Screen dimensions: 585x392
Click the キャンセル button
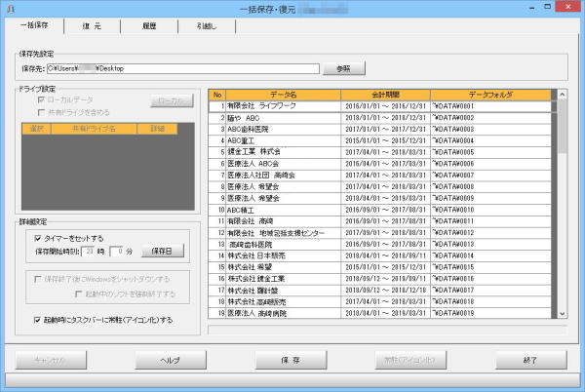pyautogui.click(x=51, y=360)
